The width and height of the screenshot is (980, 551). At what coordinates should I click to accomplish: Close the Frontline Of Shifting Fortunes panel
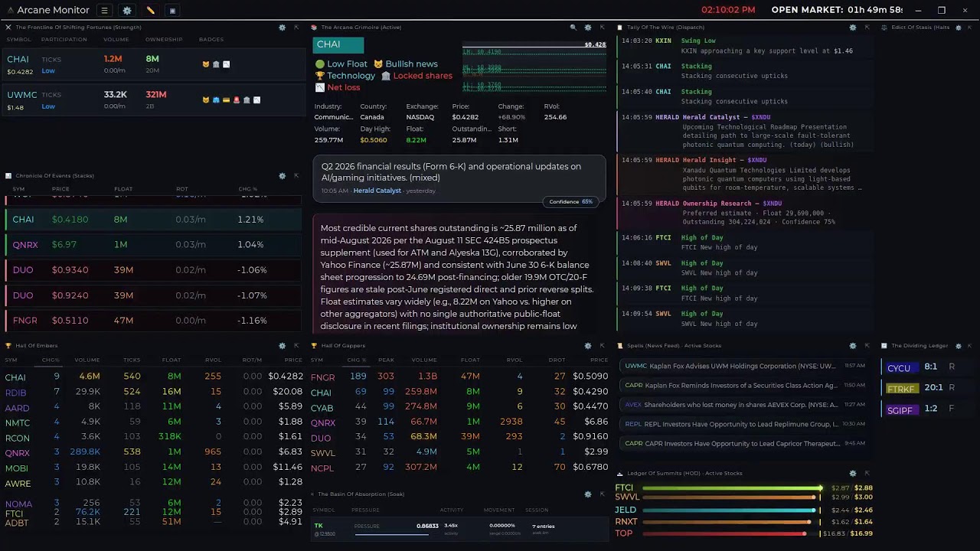[x=8, y=27]
